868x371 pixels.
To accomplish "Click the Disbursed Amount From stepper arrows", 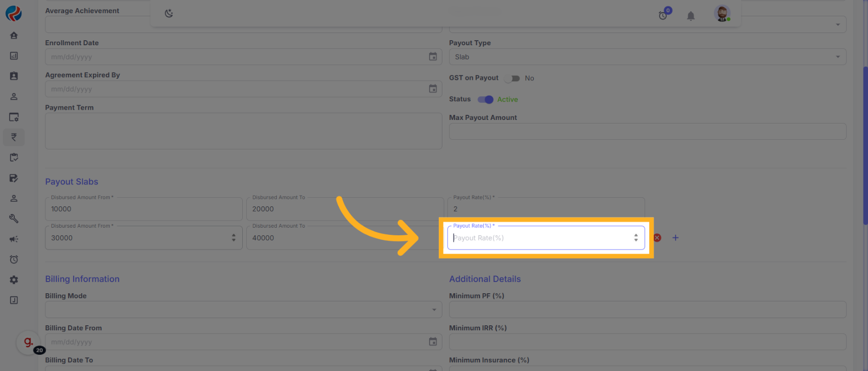I will 234,238.
